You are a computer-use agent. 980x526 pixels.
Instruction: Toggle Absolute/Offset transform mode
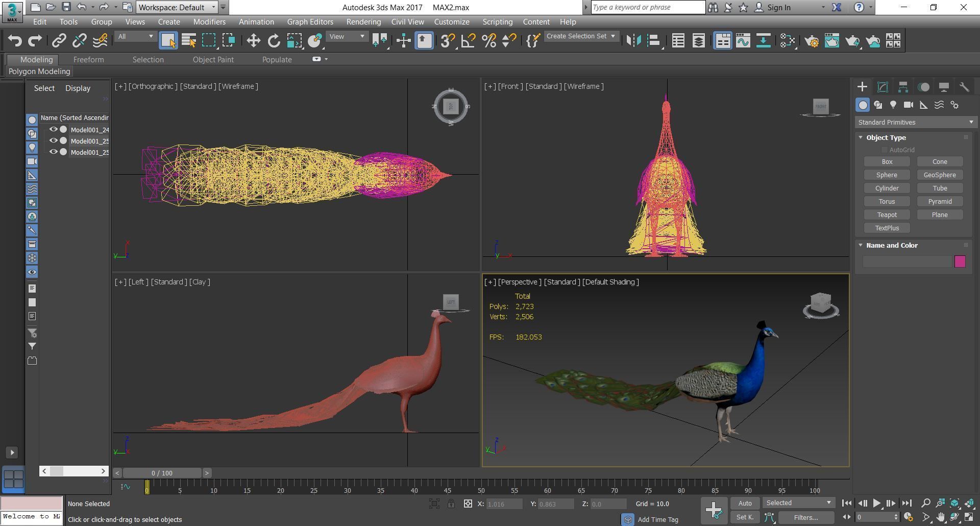click(468, 504)
